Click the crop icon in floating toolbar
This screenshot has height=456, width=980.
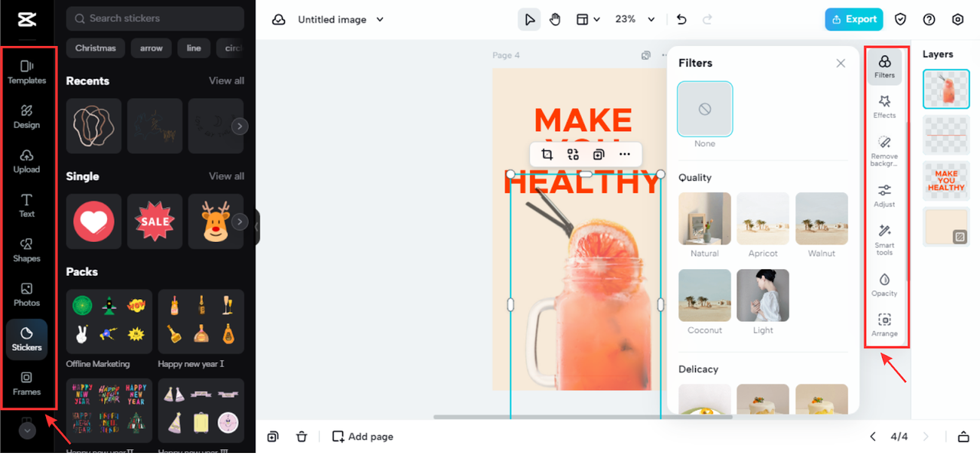point(547,154)
